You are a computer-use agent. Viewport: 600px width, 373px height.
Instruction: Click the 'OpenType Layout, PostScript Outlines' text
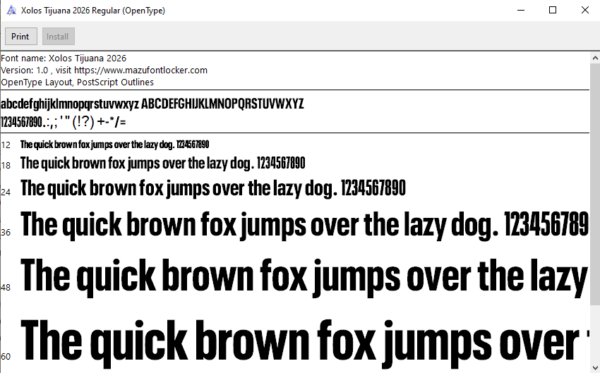click(77, 82)
